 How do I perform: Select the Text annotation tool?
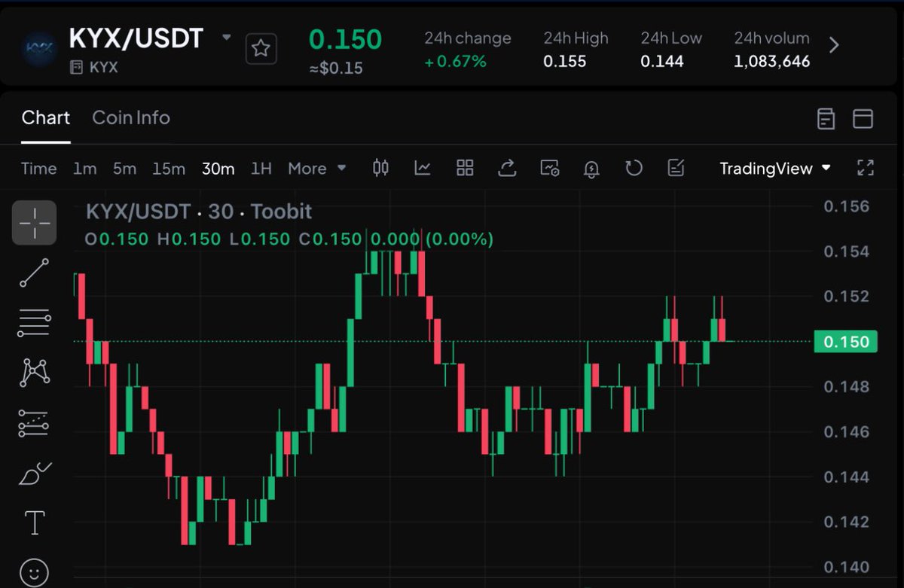pyautogui.click(x=35, y=522)
